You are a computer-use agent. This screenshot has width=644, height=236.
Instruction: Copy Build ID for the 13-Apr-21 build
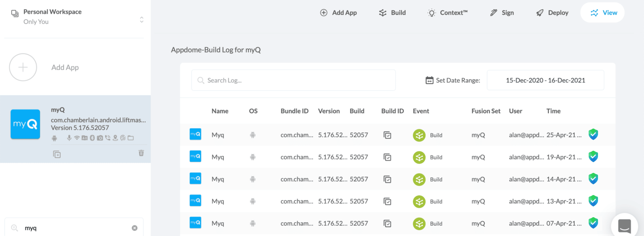tap(387, 201)
